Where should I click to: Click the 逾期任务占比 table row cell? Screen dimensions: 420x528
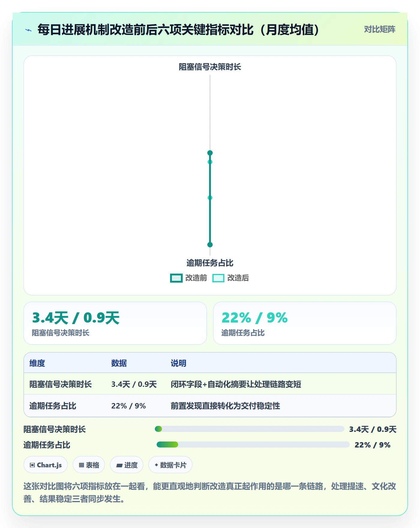[53, 406]
